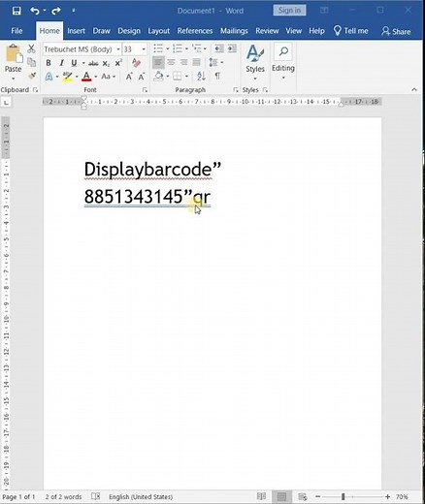
Task: Switch to the Design tab
Action: coord(129,31)
